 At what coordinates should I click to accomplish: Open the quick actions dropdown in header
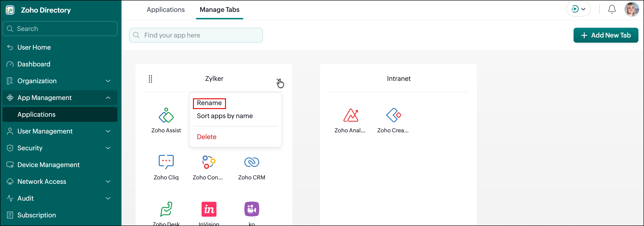[x=578, y=9]
